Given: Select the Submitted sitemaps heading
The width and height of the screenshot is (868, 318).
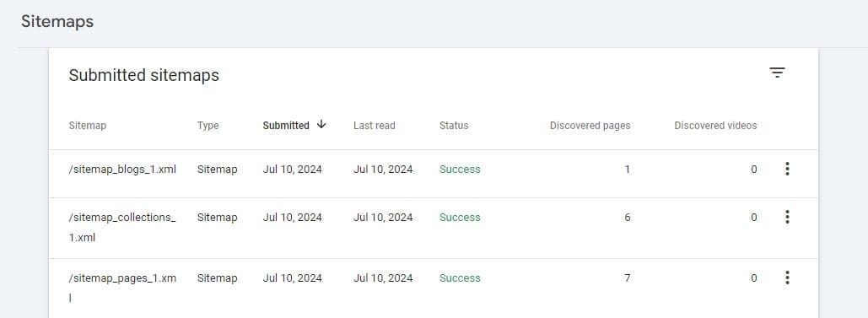Looking at the screenshot, I should [144, 75].
